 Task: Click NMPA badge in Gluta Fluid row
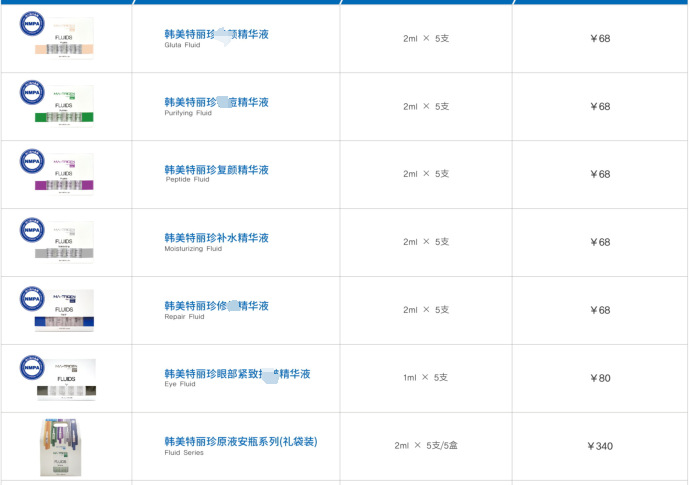point(32,23)
